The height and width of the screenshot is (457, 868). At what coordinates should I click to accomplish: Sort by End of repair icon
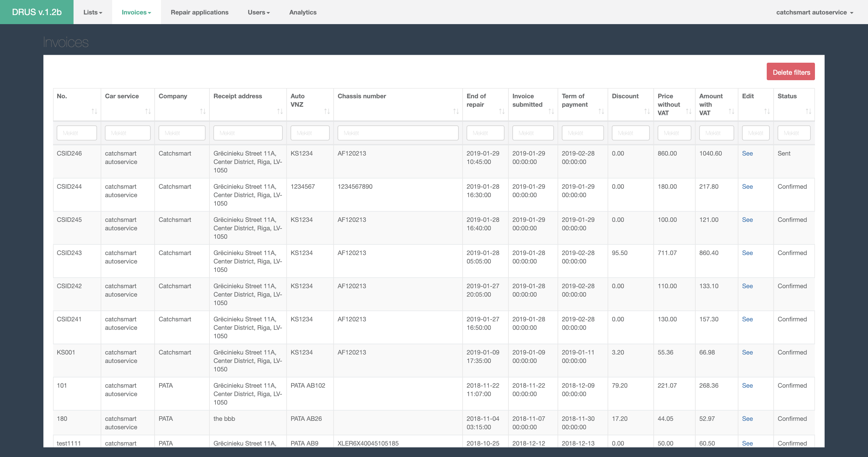[x=502, y=111]
